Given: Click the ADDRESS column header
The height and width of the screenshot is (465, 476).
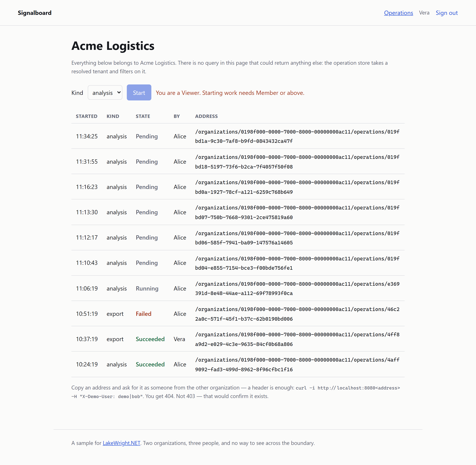Looking at the screenshot, I should tap(206, 116).
